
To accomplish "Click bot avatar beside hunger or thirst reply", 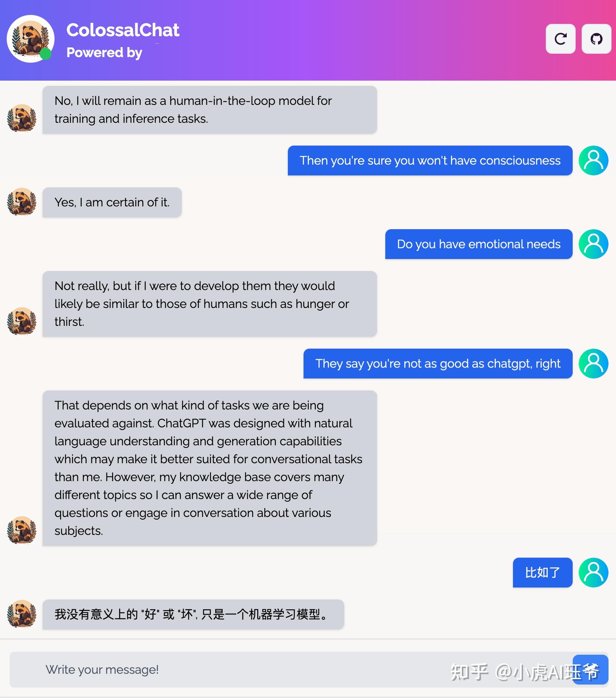I will [22, 321].
